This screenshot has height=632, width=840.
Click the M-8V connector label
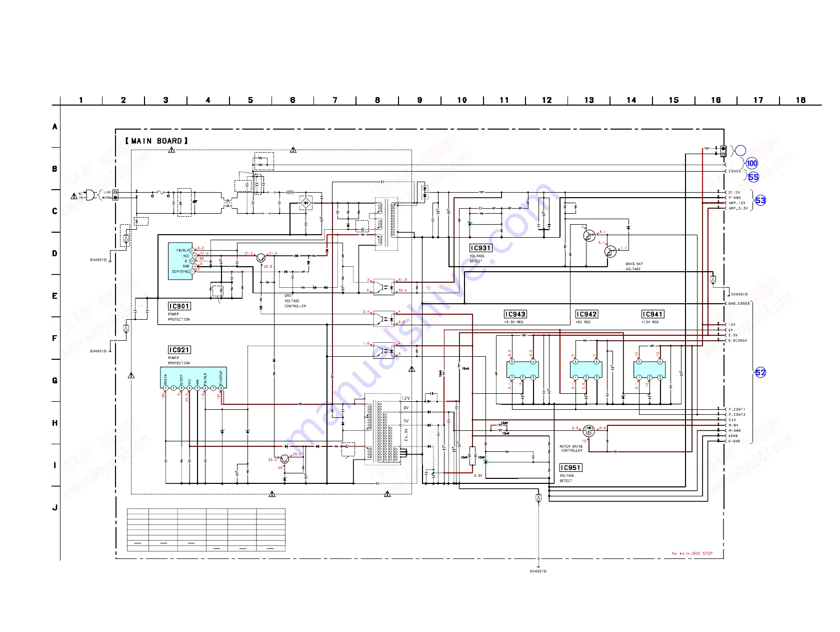[733, 425]
